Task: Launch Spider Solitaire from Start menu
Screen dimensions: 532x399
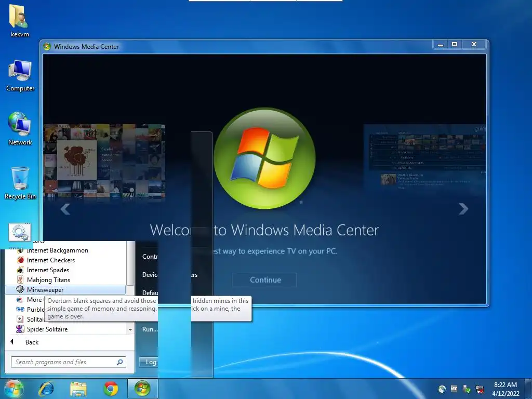Action: 65,329
